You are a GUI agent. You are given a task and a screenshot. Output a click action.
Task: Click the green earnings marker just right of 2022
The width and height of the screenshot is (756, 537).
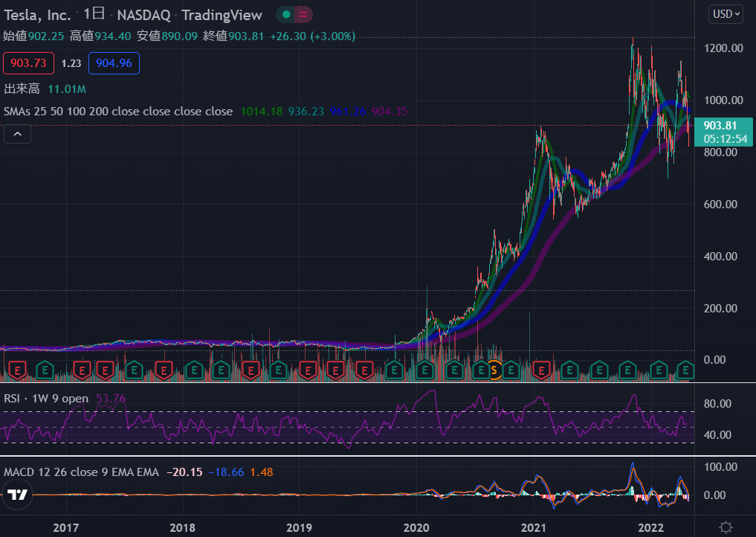pyautogui.click(x=658, y=370)
